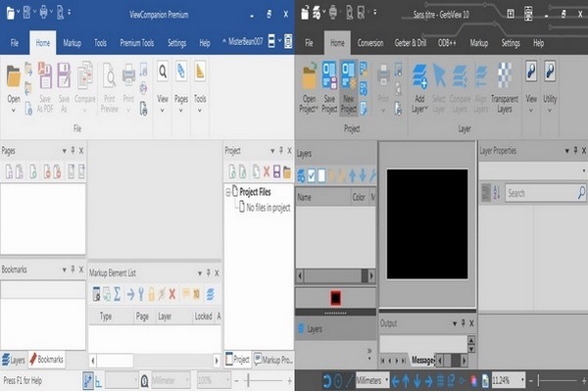Click the MisterBean007 account label
Image resolution: width=588 pixels, height=392 pixels.
point(245,41)
